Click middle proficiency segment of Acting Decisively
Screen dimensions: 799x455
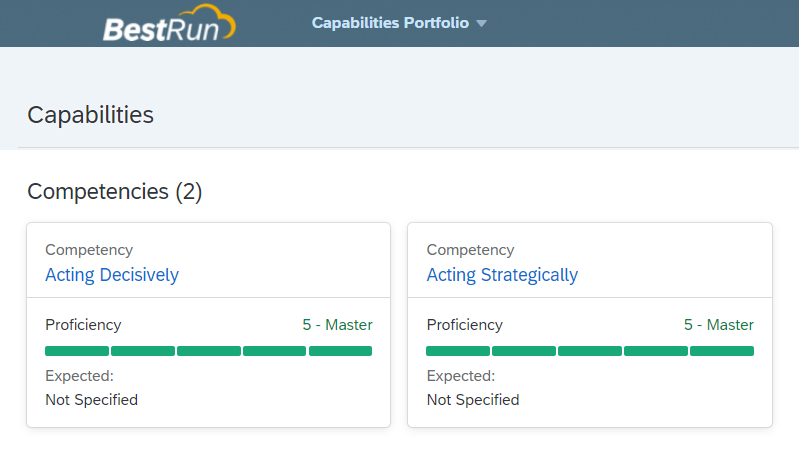click(x=209, y=351)
